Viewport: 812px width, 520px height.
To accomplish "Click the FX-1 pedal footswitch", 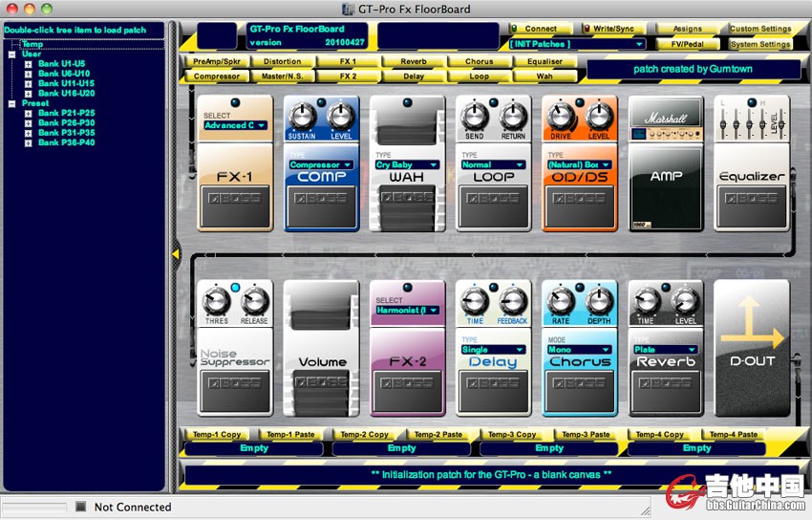I will coord(235,207).
